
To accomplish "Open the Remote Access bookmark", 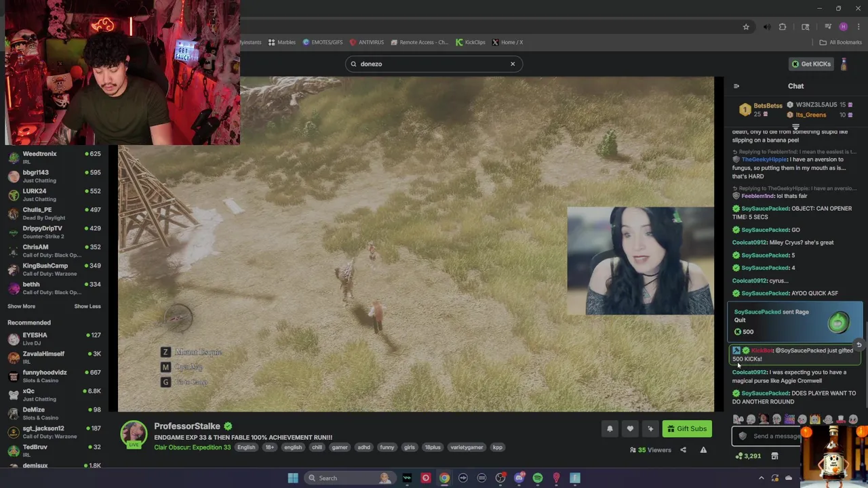I will coord(419,42).
